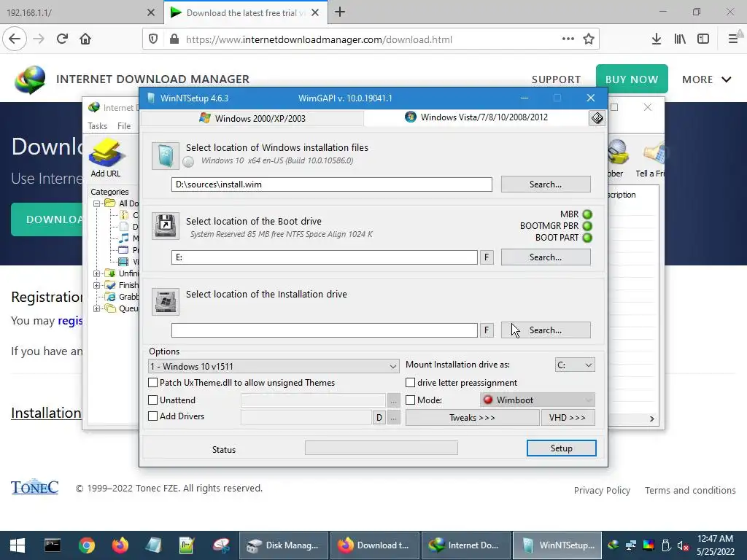Open the Windows edition dropdown showing Windows 10 v1511

point(274,366)
